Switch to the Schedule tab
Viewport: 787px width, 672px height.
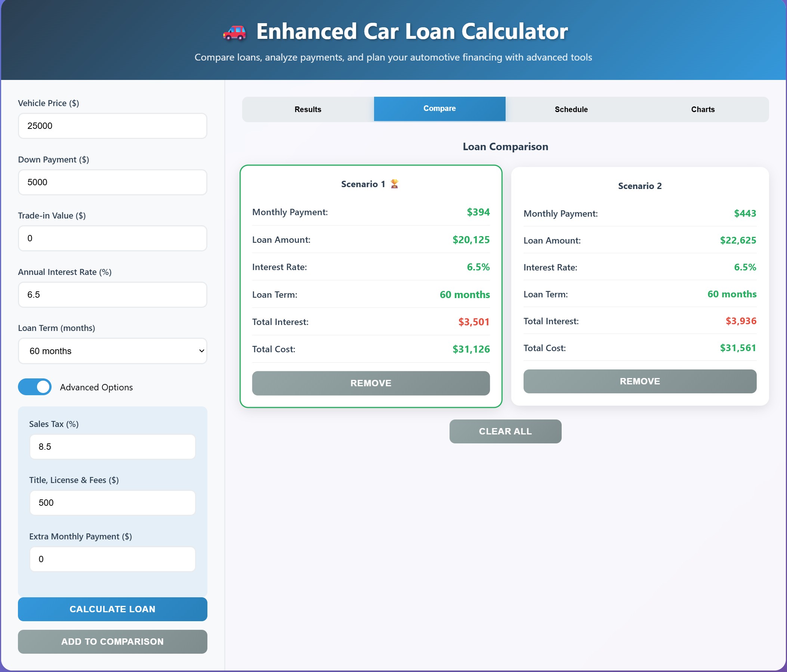(x=571, y=109)
